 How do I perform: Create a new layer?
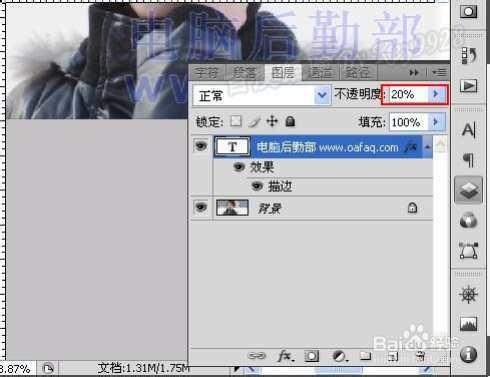[x=393, y=357]
